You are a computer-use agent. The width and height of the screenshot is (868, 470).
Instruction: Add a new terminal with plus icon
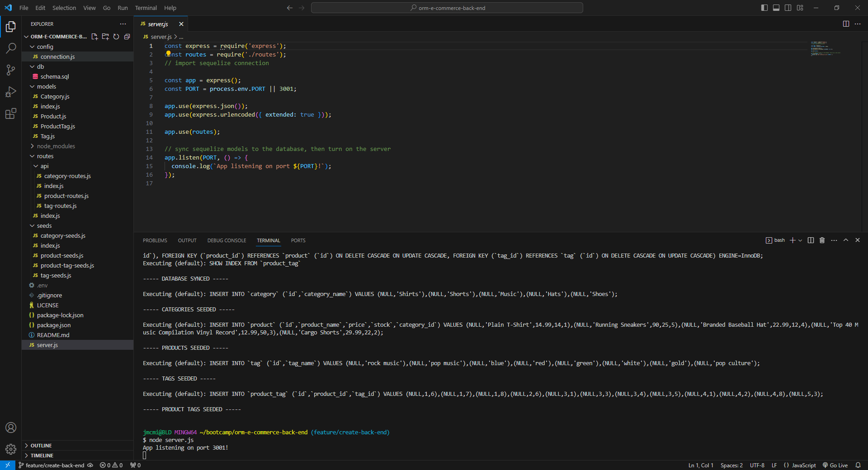coord(793,240)
